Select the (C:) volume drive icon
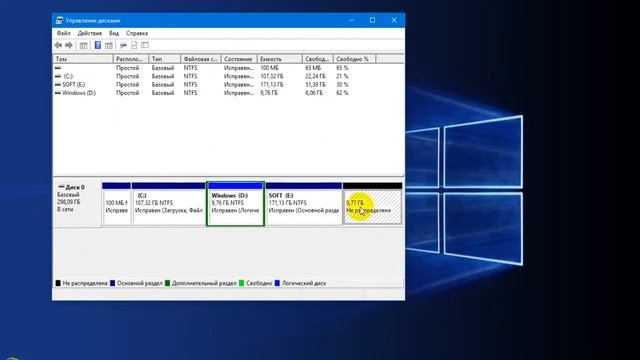This screenshot has height=360, width=640. [x=58, y=76]
